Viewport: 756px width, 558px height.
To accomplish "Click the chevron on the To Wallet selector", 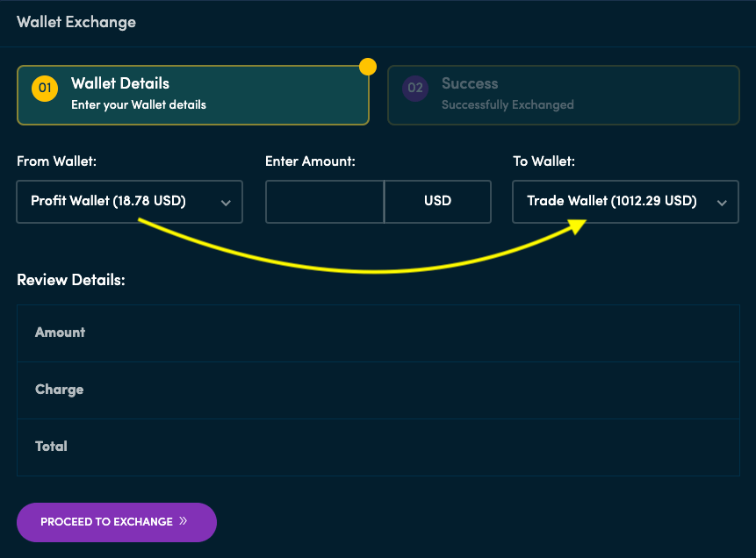I will click(x=723, y=202).
